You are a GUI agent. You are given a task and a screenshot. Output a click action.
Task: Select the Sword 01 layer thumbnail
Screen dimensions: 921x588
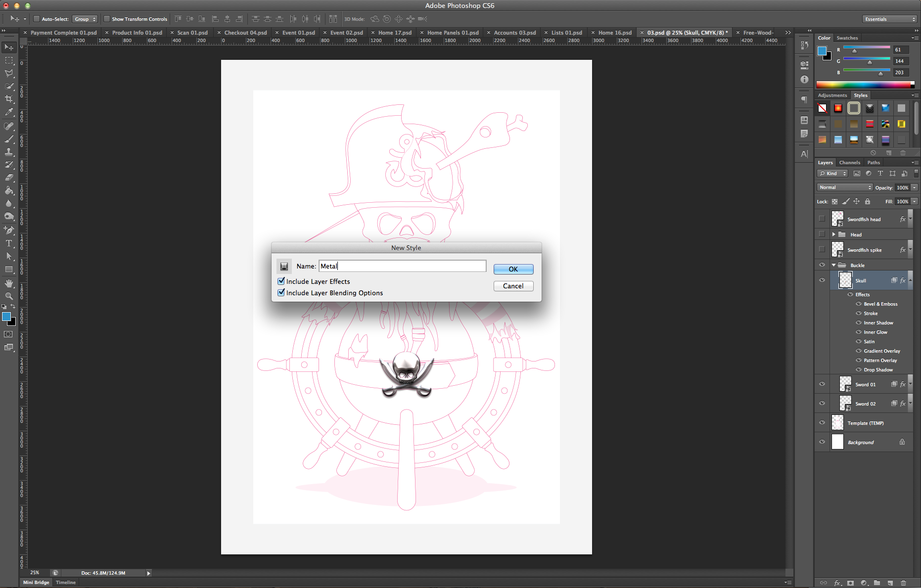click(x=845, y=384)
